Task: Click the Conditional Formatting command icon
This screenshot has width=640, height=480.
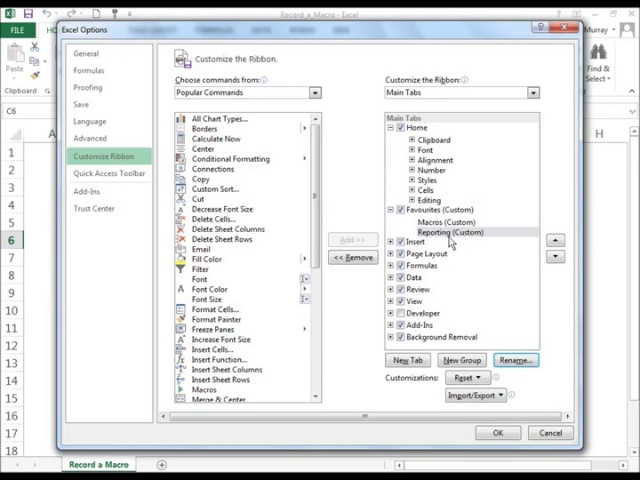Action: coord(180,159)
